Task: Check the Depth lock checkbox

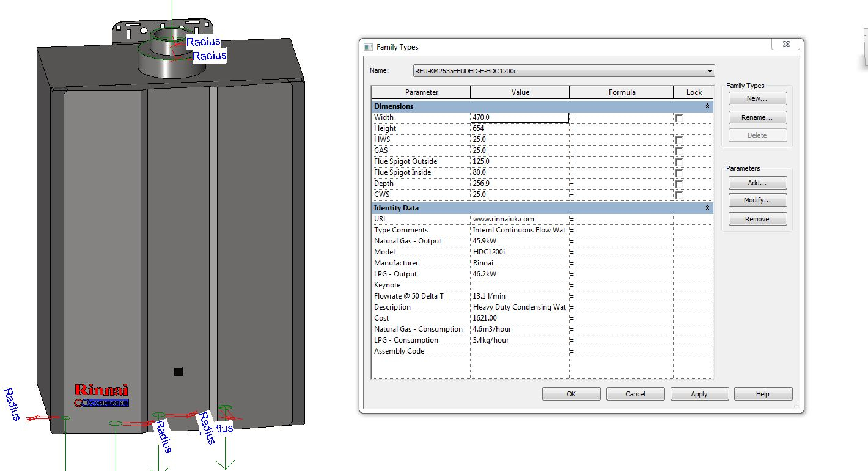Action: (x=679, y=184)
